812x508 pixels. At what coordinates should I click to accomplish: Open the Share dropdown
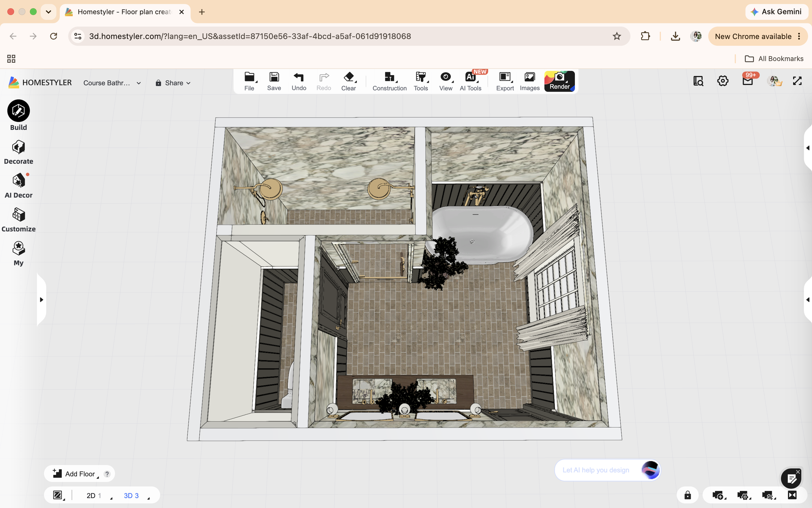173,83
